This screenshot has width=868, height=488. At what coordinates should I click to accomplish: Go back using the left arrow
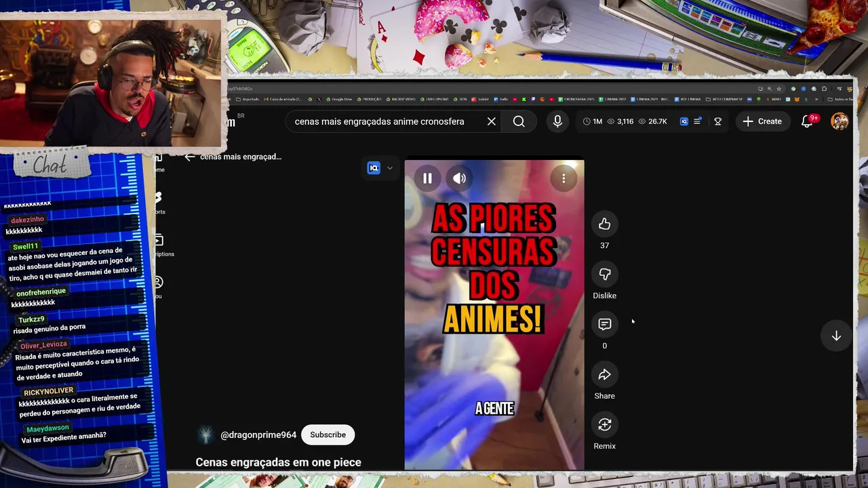pyautogui.click(x=189, y=157)
